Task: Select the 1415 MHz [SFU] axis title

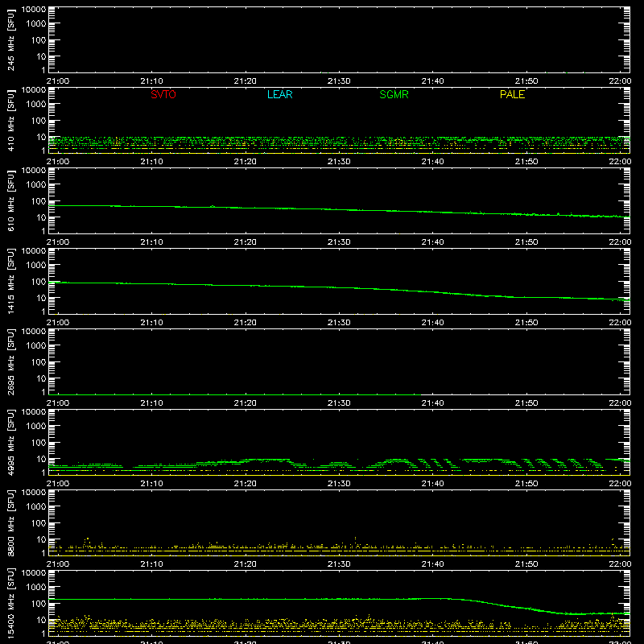Action: pyautogui.click(x=10, y=281)
